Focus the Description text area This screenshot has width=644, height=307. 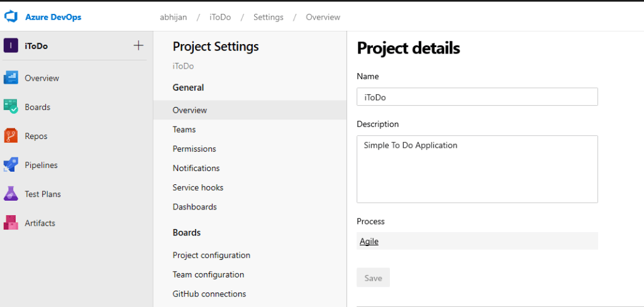(477, 169)
